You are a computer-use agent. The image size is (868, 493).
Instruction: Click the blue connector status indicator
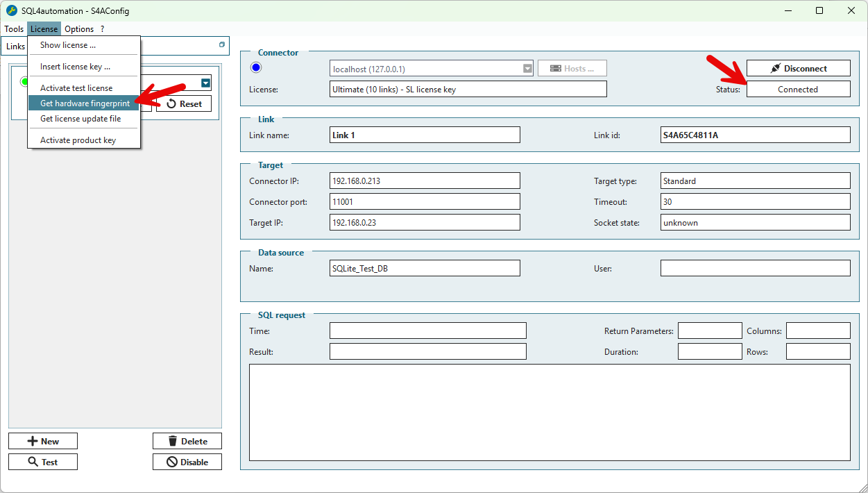tap(256, 67)
